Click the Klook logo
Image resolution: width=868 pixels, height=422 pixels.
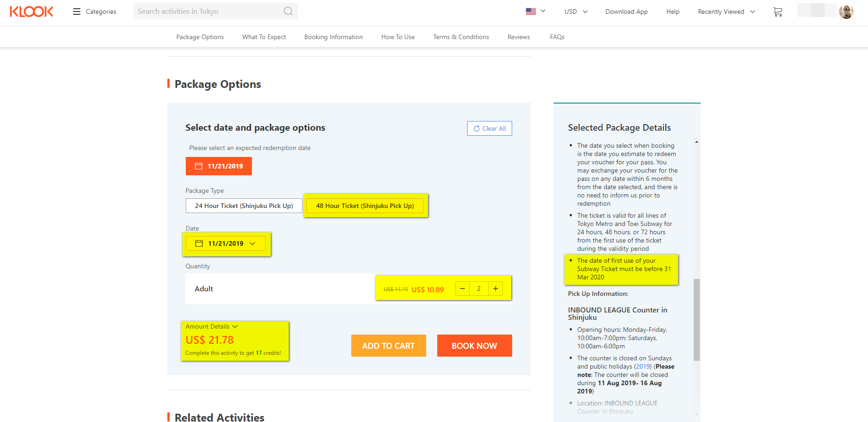pos(31,12)
